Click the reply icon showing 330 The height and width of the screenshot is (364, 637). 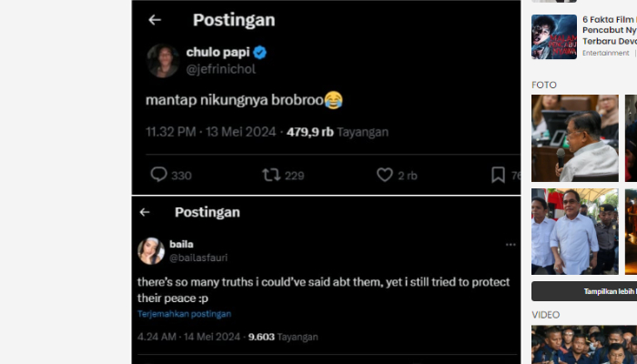(x=159, y=175)
